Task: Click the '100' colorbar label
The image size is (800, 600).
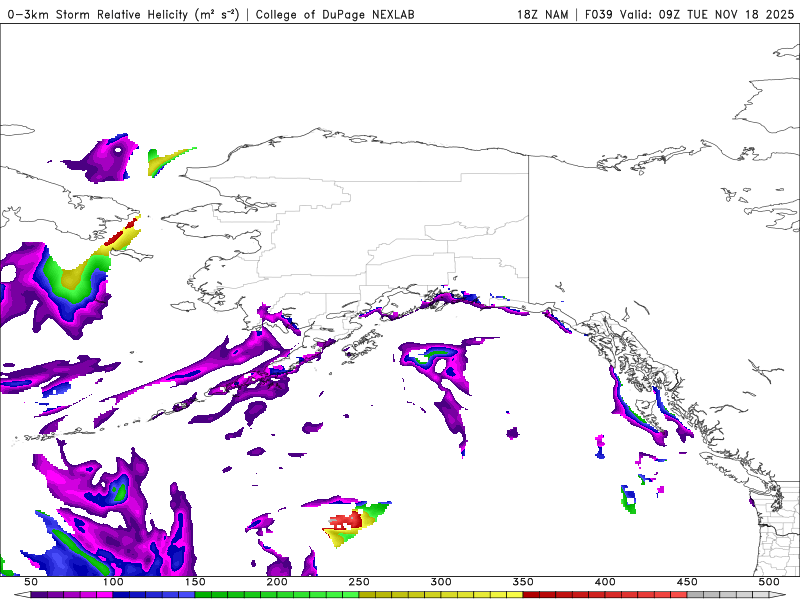Action: pos(113,582)
